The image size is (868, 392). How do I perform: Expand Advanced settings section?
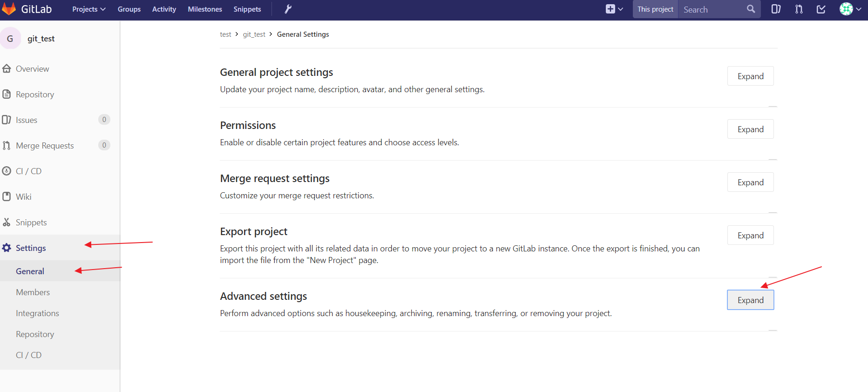[x=750, y=300]
